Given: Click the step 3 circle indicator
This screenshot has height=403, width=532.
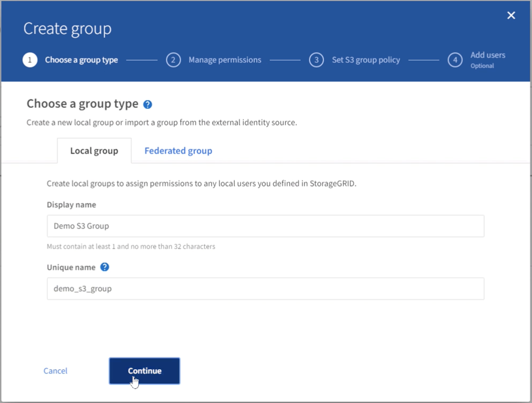Looking at the screenshot, I should [318, 59].
